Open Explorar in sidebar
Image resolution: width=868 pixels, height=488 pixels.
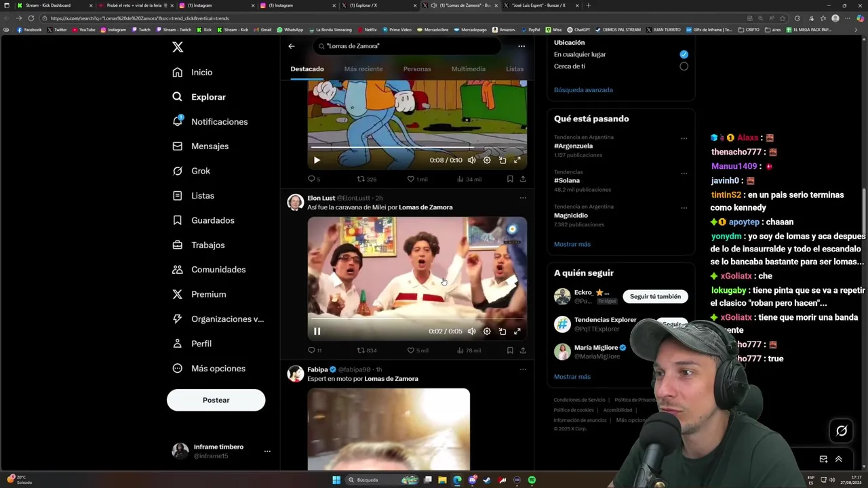(199, 97)
